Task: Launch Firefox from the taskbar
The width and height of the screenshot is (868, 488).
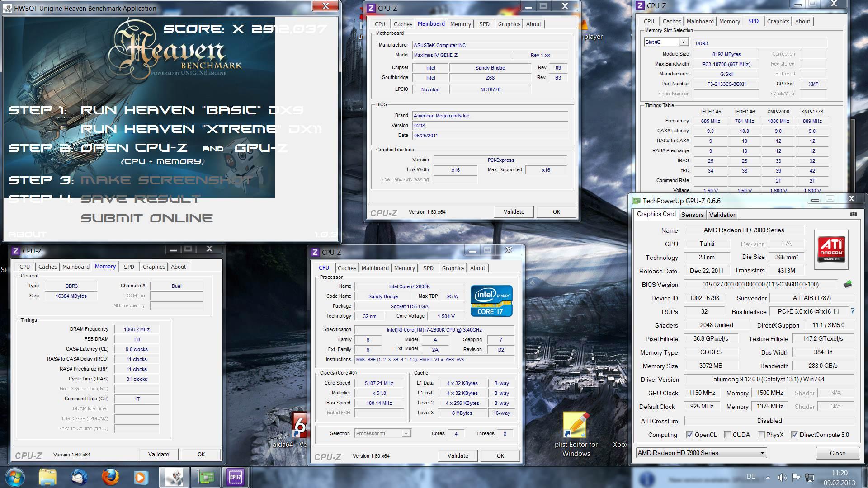Action: click(110, 477)
